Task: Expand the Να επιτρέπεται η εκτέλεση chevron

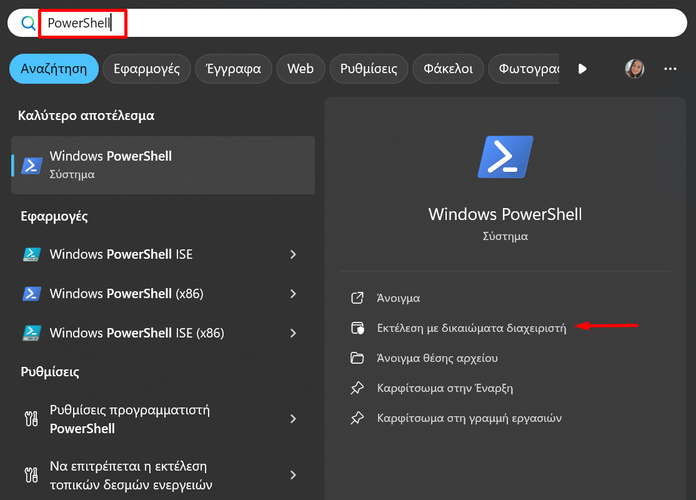Action: tap(293, 475)
